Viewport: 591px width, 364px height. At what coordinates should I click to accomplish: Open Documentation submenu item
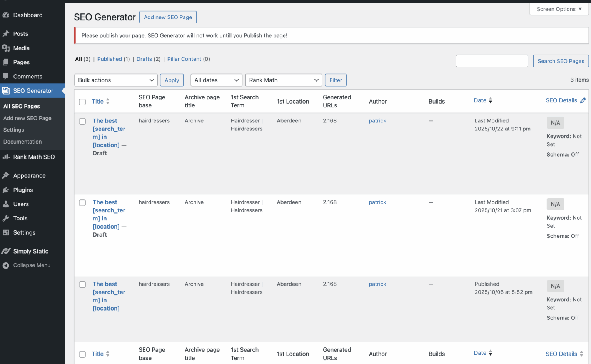coord(23,142)
